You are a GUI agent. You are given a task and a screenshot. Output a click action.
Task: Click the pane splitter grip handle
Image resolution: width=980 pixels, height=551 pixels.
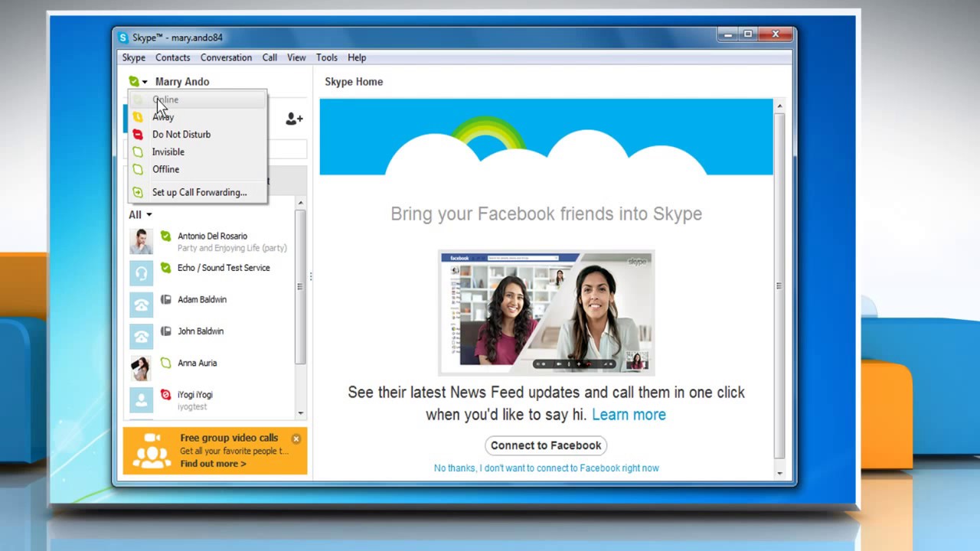[310, 276]
